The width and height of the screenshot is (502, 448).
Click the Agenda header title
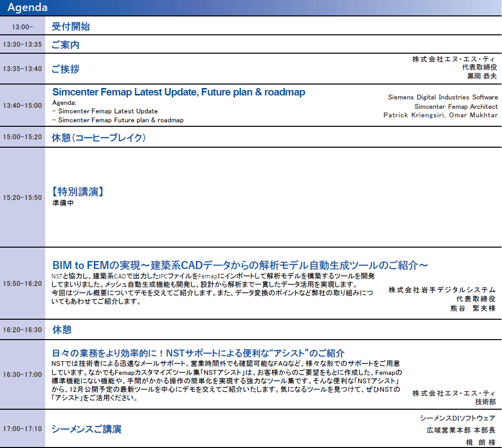pos(28,8)
